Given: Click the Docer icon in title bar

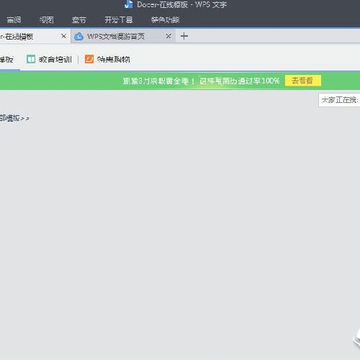Looking at the screenshot, I should click(129, 4).
